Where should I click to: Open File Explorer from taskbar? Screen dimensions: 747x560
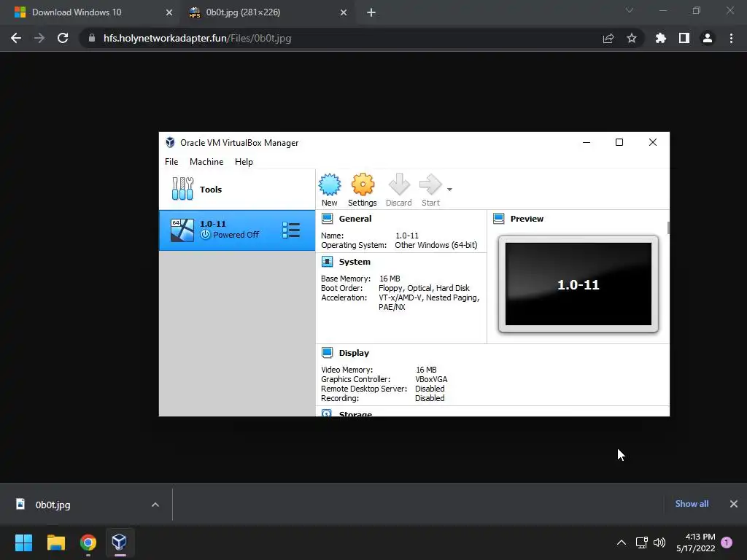[x=55, y=542]
